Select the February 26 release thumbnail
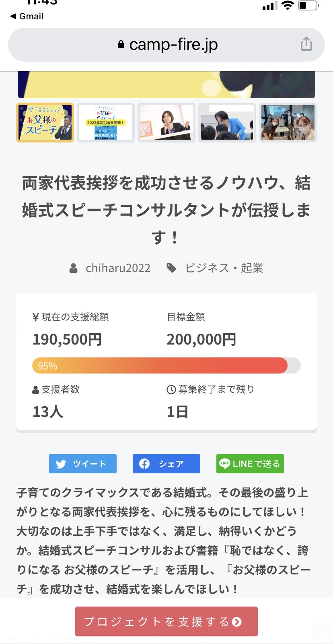 [x=105, y=122]
